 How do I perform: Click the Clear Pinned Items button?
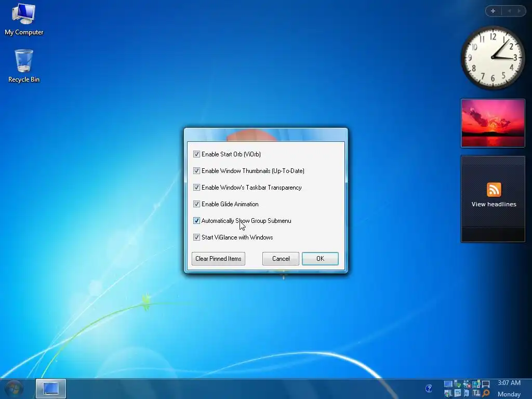point(218,259)
